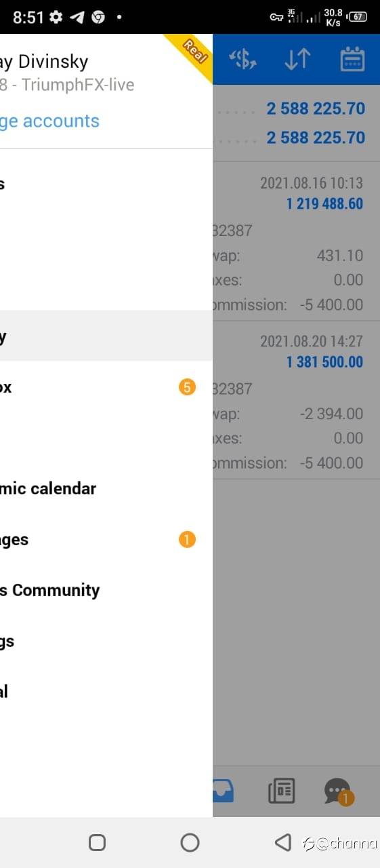The width and height of the screenshot is (380, 868).
Task: Open chat bubbles icon with badge
Action: [338, 792]
